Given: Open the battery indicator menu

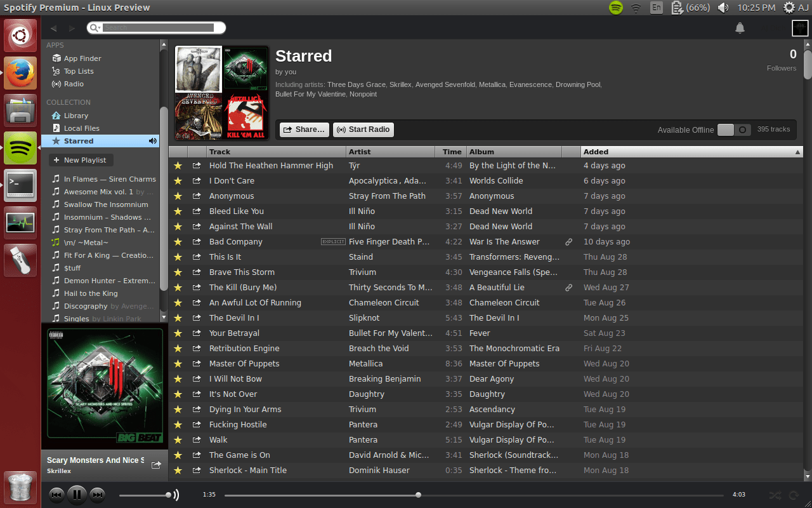Looking at the screenshot, I should (x=690, y=8).
